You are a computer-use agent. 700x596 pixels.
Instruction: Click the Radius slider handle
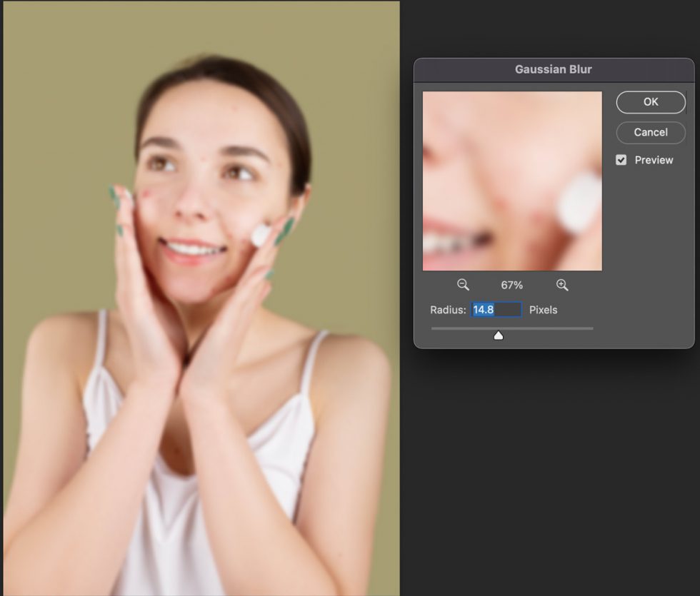pos(498,334)
